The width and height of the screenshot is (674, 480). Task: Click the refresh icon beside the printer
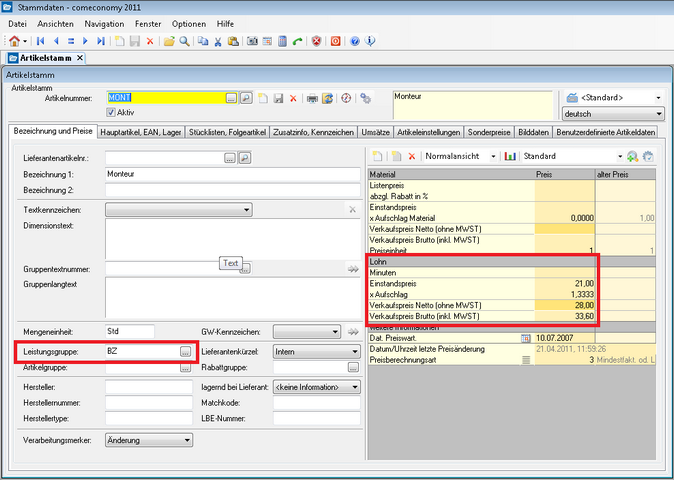[328, 98]
